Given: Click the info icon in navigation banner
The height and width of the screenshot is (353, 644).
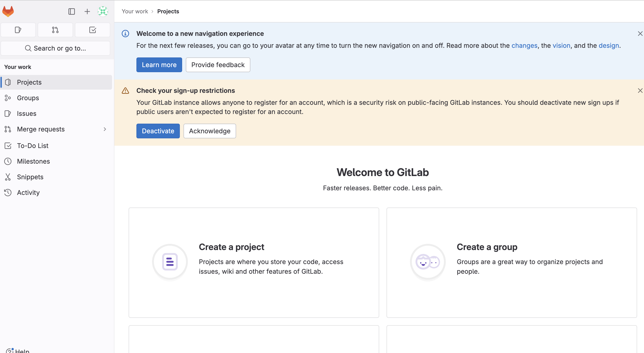Looking at the screenshot, I should tap(125, 34).
